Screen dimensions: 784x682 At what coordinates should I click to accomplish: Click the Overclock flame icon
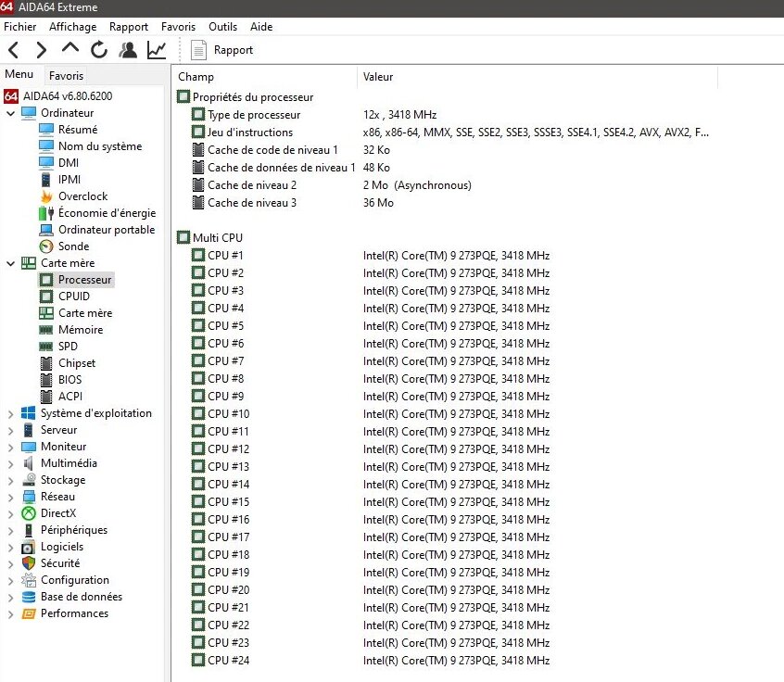46,196
